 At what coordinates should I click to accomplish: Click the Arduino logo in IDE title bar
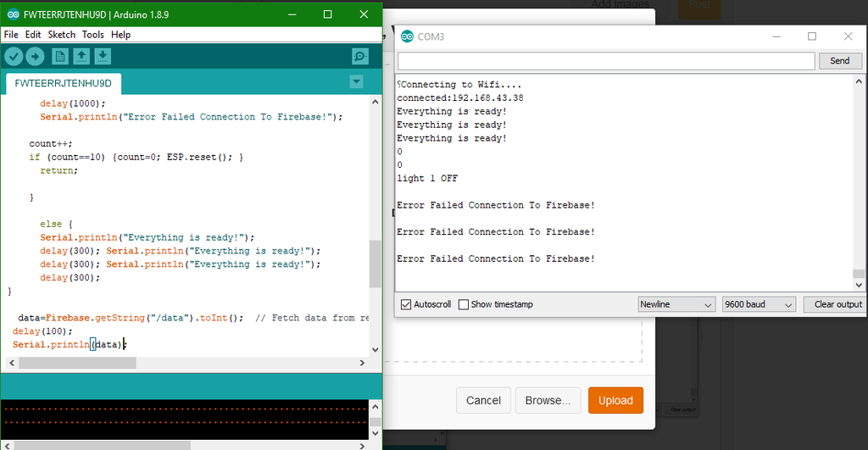point(13,14)
